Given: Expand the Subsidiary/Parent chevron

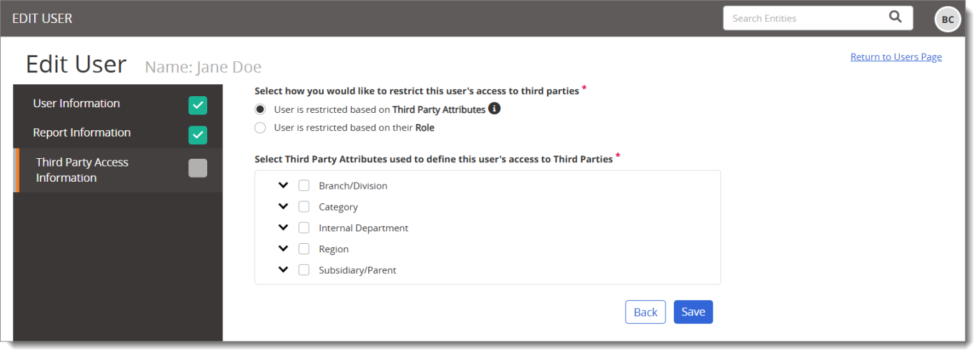Looking at the screenshot, I should [283, 270].
